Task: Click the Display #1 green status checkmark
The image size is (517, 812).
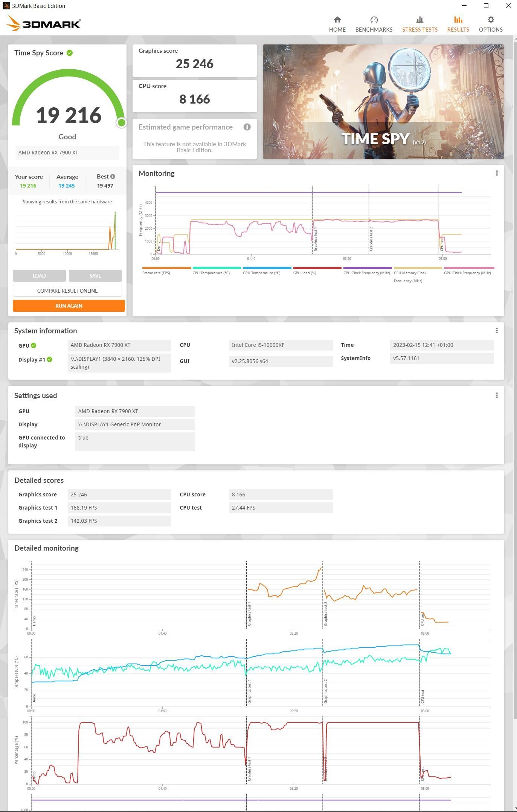Action: (x=49, y=360)
